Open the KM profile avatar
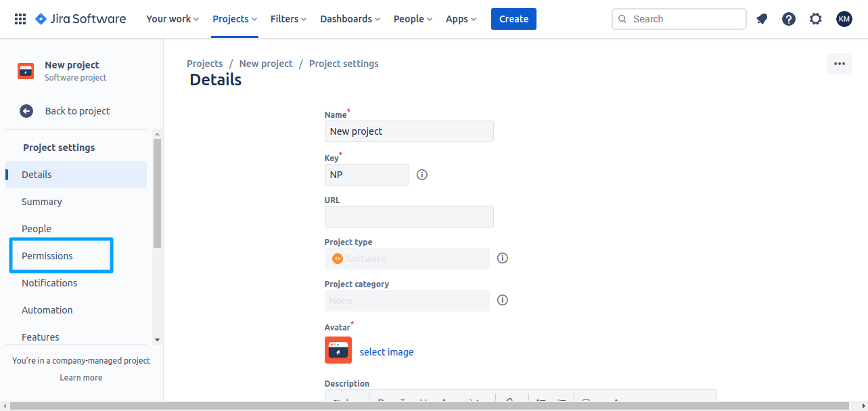Image resolution: width=868 pixels, height=411 pixels. pyautogui.click(x=844, y=19)
